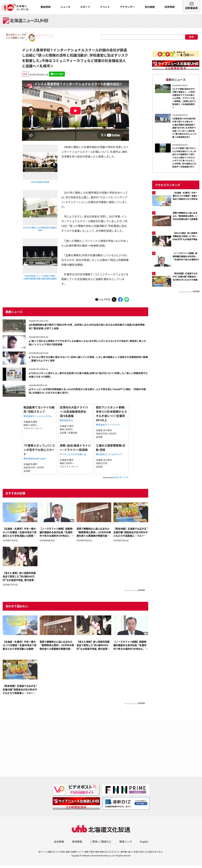Click the red 検索 button

click(x=191, y=37)
